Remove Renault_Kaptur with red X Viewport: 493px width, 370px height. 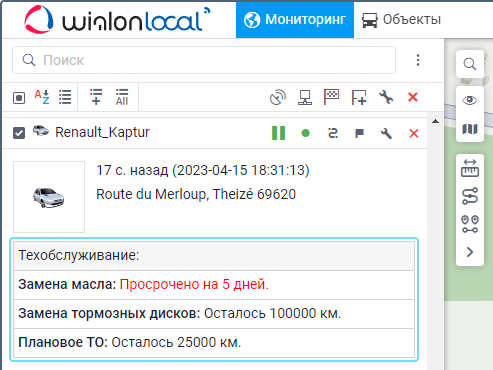(x=414, y=133)
